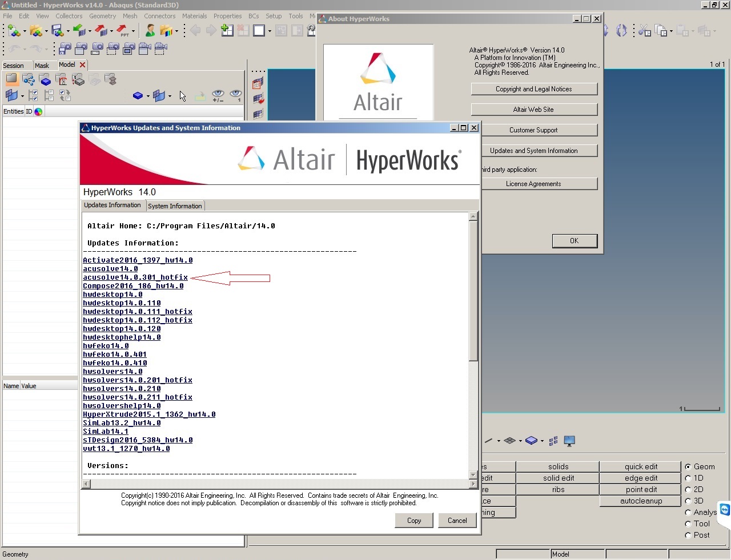Close the Model browser tab
Viewport: 731px width, 560px height.
82,65
